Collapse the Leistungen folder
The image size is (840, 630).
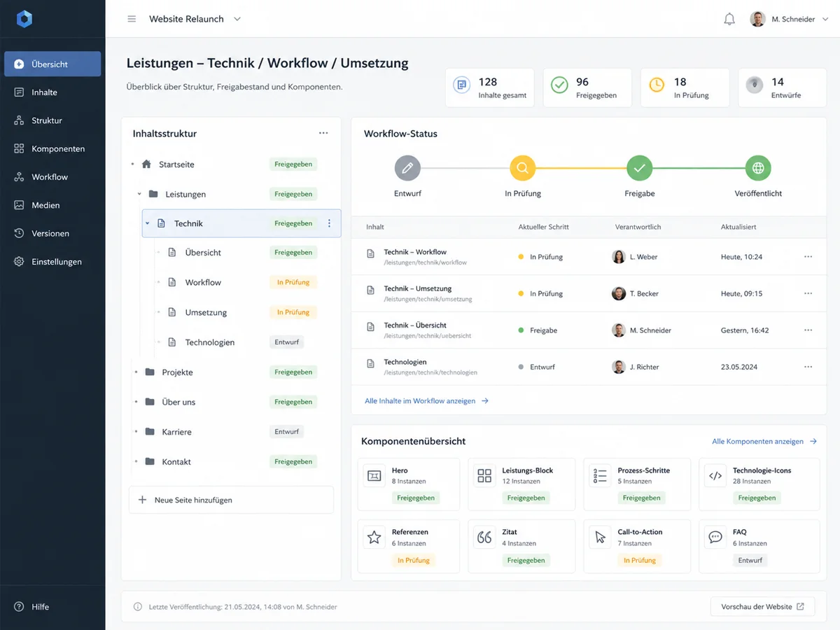click(139, 194)
